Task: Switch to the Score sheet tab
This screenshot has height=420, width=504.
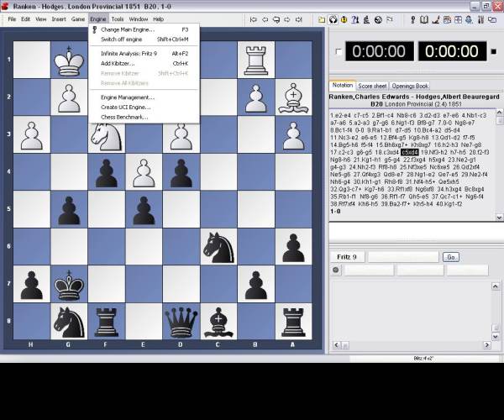Action: [x=372, y=87]
